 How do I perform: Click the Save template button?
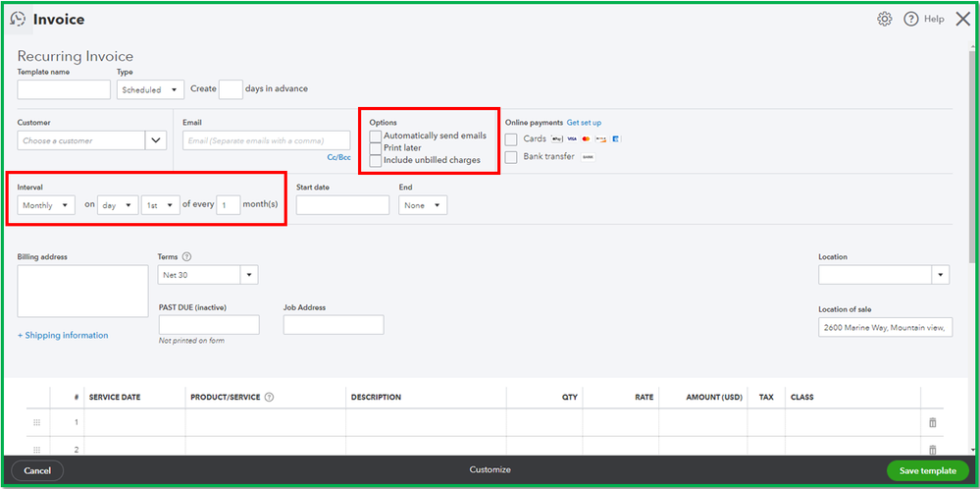click(x=927, y=471)
